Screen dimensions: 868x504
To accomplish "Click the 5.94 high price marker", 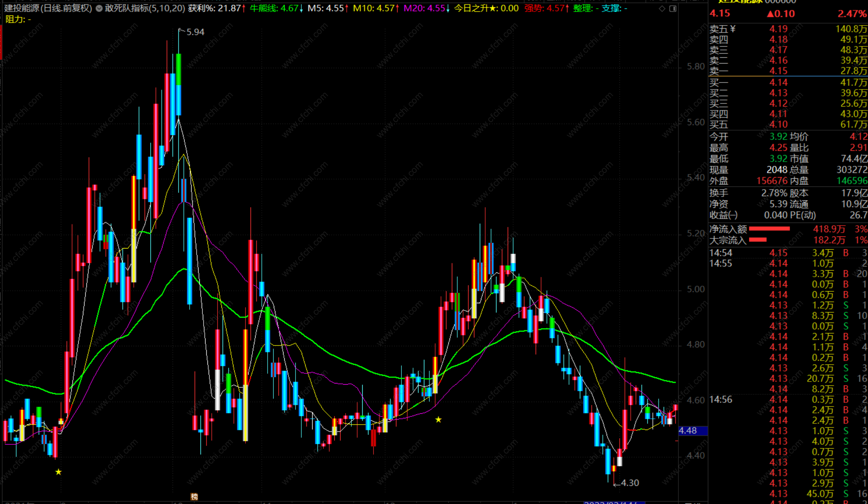I will 195,32.
